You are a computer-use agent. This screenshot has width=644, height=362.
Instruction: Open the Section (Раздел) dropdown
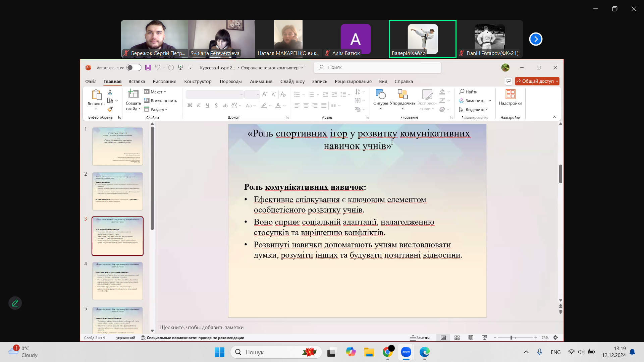point(156,110)
